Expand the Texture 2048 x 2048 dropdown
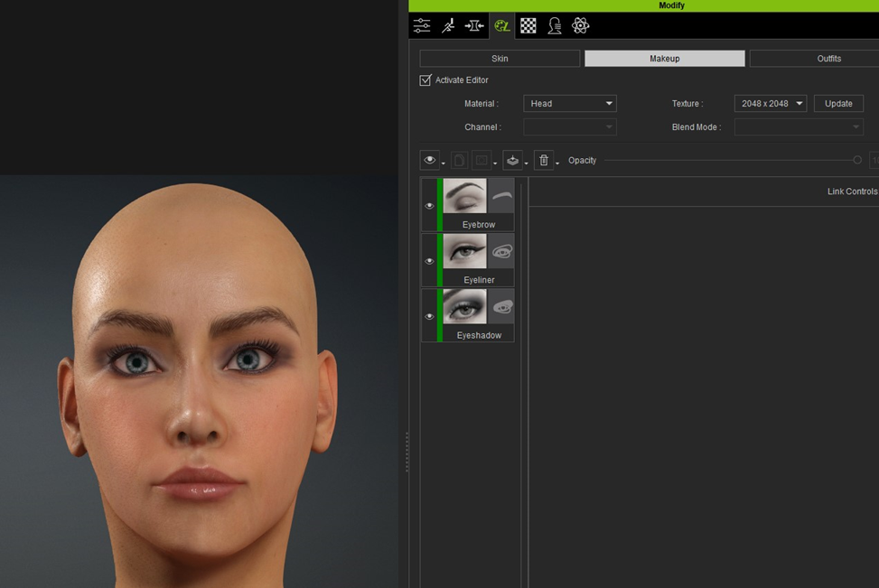This screenshot has height=588, width=879. coord(771,104)
